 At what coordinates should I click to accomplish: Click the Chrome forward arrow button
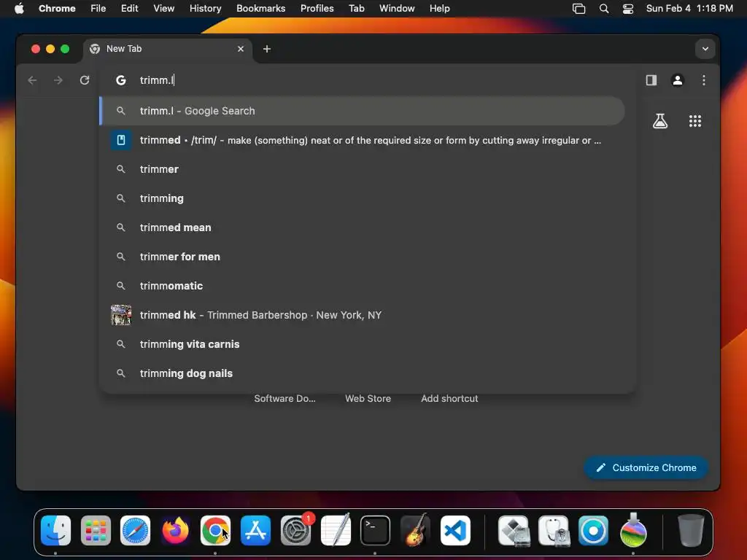[58, 80]
